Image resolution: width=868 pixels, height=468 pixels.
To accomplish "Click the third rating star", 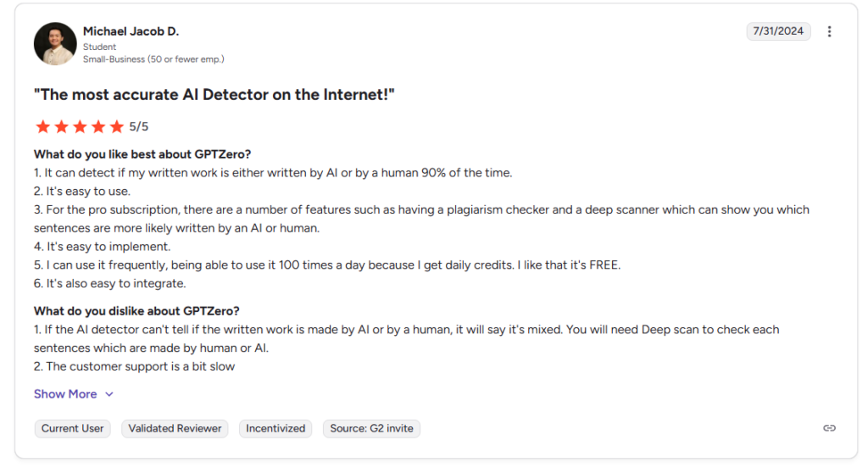I will (x=80, y=127).
